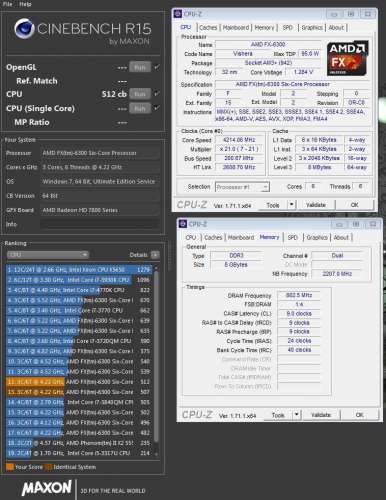Viewport: 386px width, 500px height.
Task: Click Validate in upper CPU-Z window
Action: pos(316,205)
